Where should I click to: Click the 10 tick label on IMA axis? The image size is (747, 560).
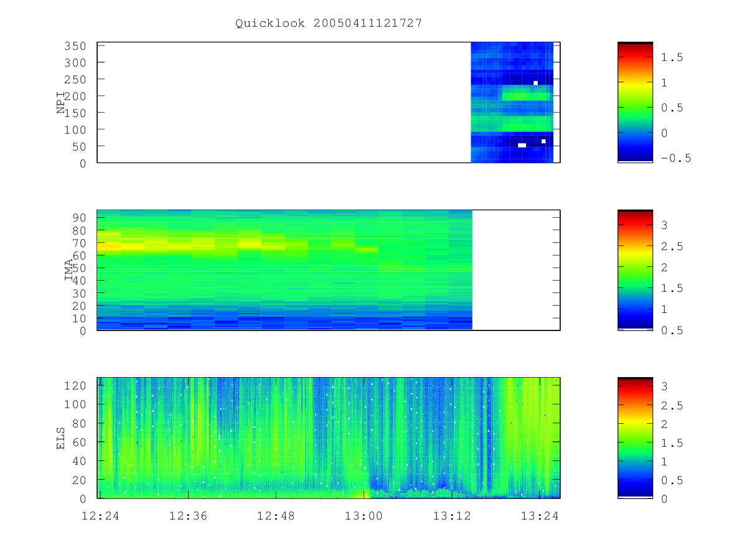click(79, 318)
